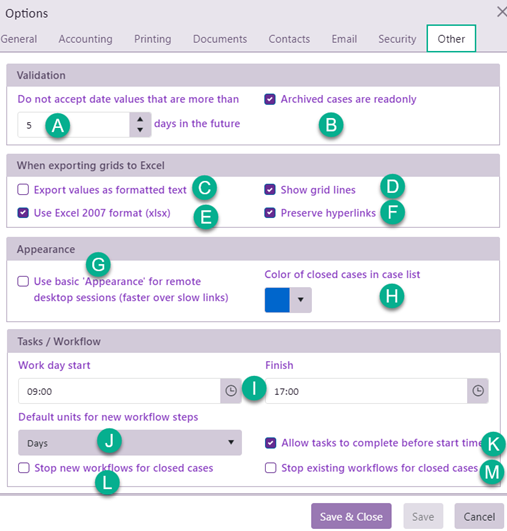Close the Options dialog with X
The width and height of the screenshot is (507, 531).
click(502, 12)
